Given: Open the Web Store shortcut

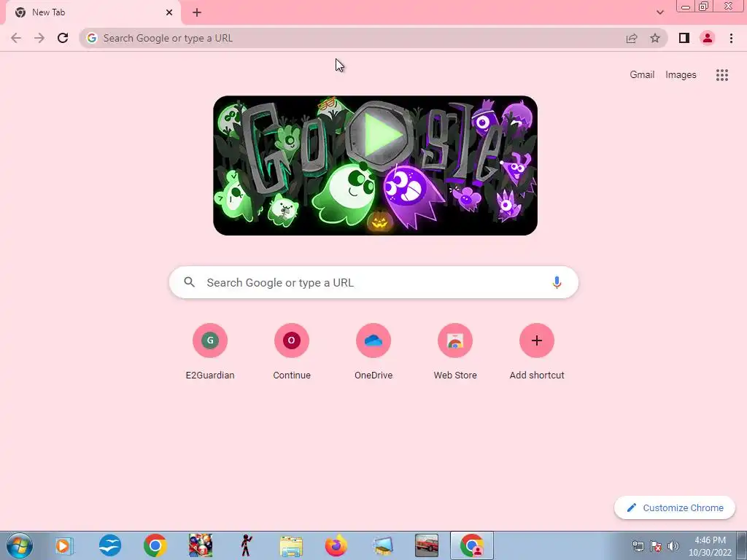Looking at the screenshot, I should tap(455, 352).
